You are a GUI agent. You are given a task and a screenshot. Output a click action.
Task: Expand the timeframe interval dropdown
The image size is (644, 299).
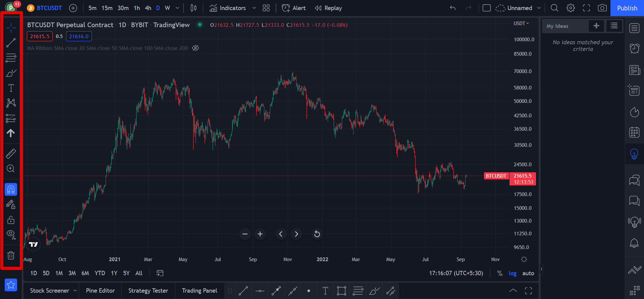177,8
